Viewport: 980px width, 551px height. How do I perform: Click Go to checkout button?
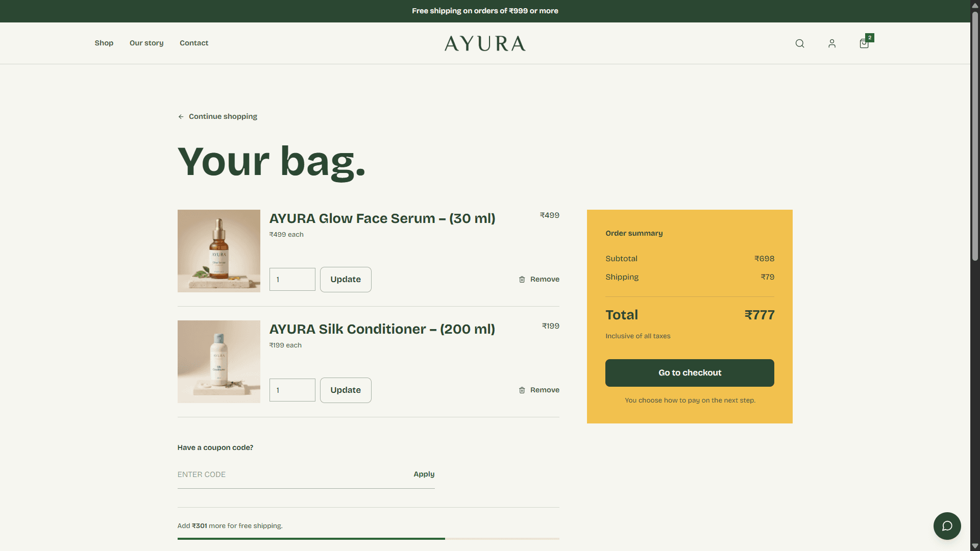690,373
